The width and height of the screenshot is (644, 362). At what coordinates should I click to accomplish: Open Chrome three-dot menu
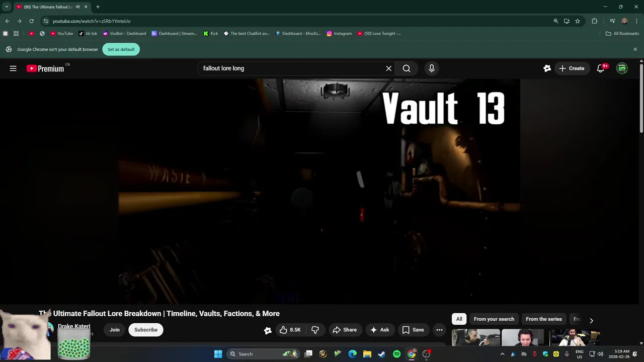coord(636,21)
